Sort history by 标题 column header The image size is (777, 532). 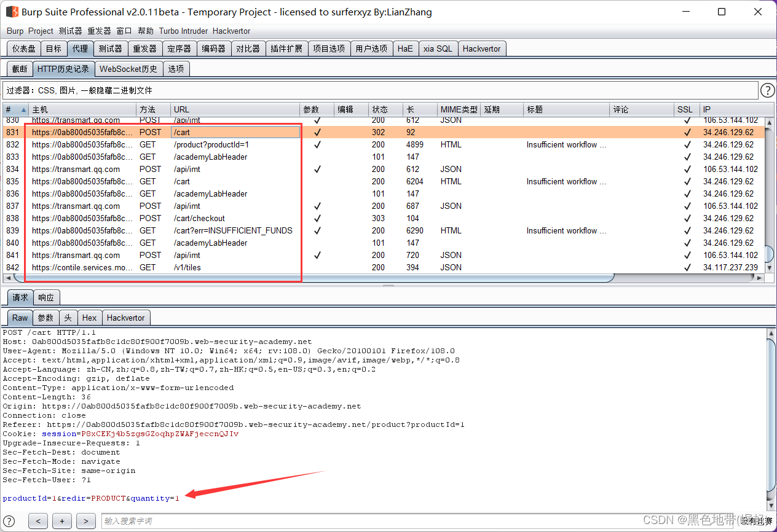(x=566, y=109)
